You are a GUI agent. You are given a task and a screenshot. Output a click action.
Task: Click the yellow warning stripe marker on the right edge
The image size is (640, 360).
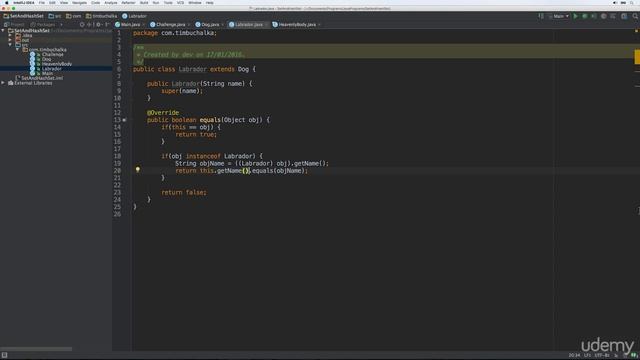pyautogui.click(x=637, y=57)
